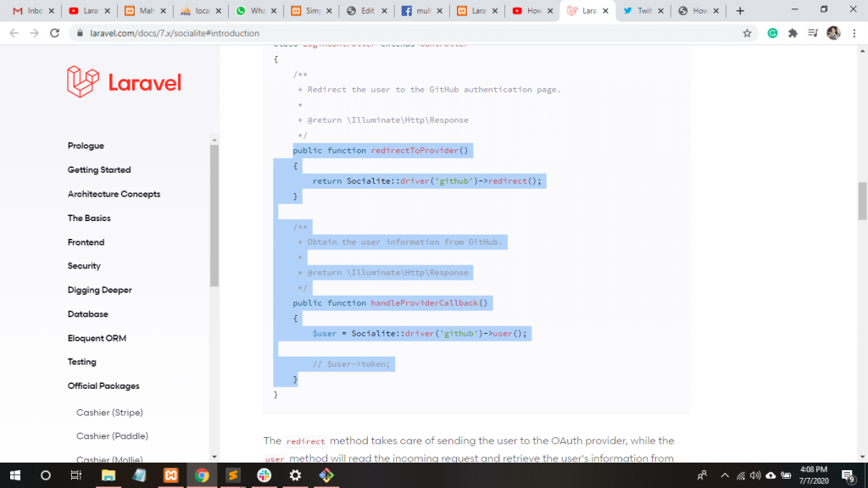Open the OneDrive cloud tray icon
This screenshot has height=488, width=868.
(771, 475)
